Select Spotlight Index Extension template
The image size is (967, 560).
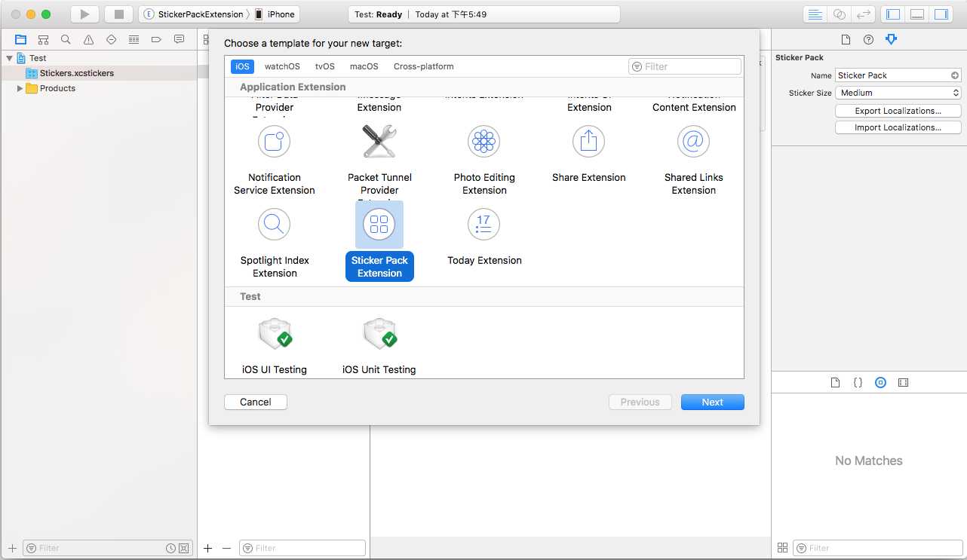[x=275, y=243]
